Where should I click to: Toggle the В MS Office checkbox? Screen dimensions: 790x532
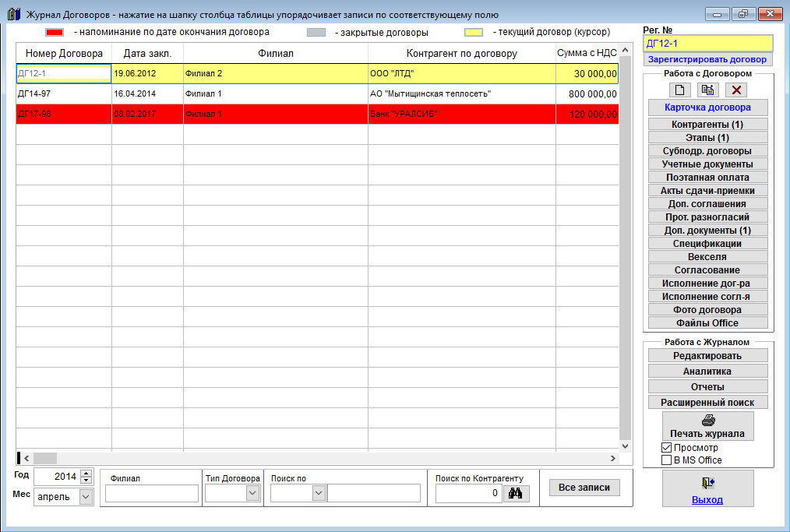pyautogui.click(x=667, y=460)
